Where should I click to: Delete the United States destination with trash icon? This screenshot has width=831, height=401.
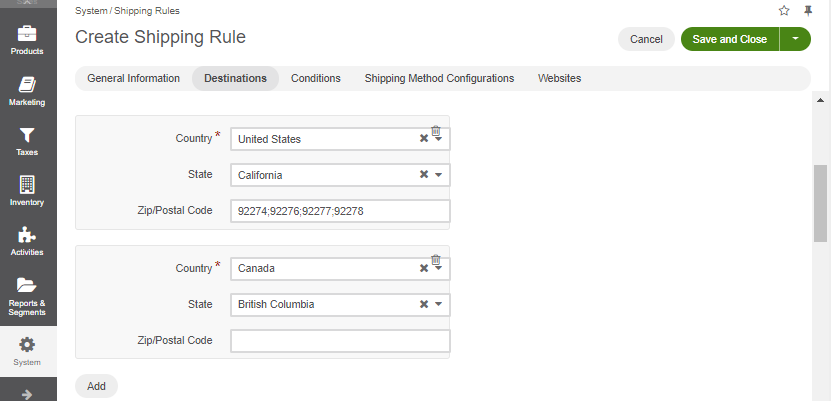coord(436,130)
